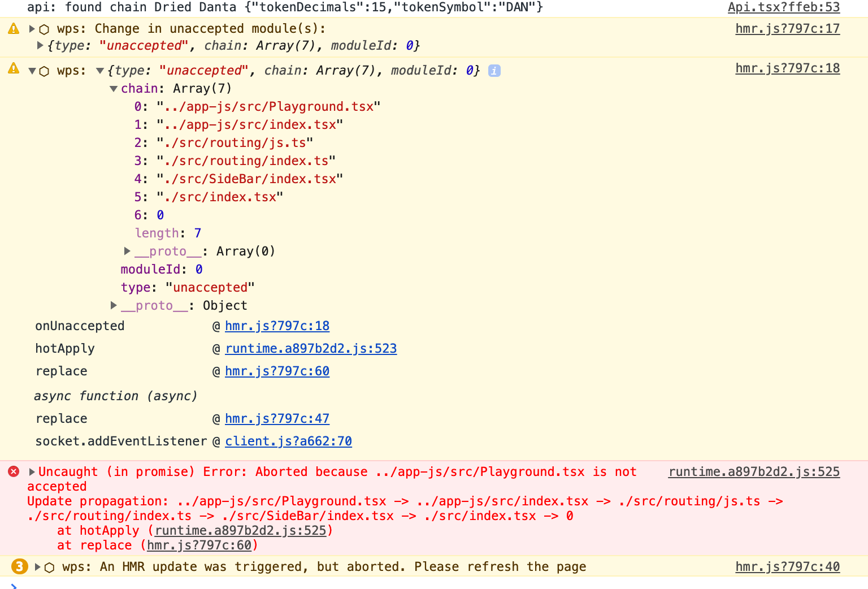Click hmr.js?797c:60 in replace stack row

click(x=277, y=371)
